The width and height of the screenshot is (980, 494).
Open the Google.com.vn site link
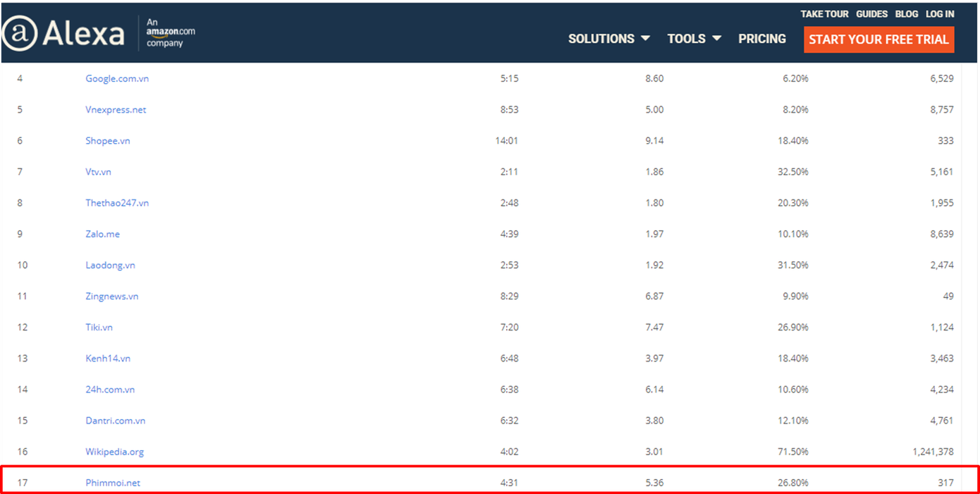pos(117,78)
